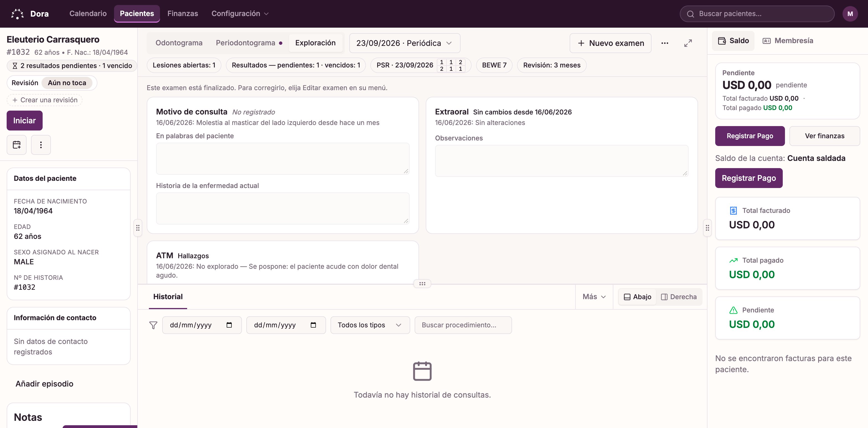The height and width of the screenshot is (428, 868).
Task: Click the Pendiente warning triangle icon
Action: click(733, 310)
